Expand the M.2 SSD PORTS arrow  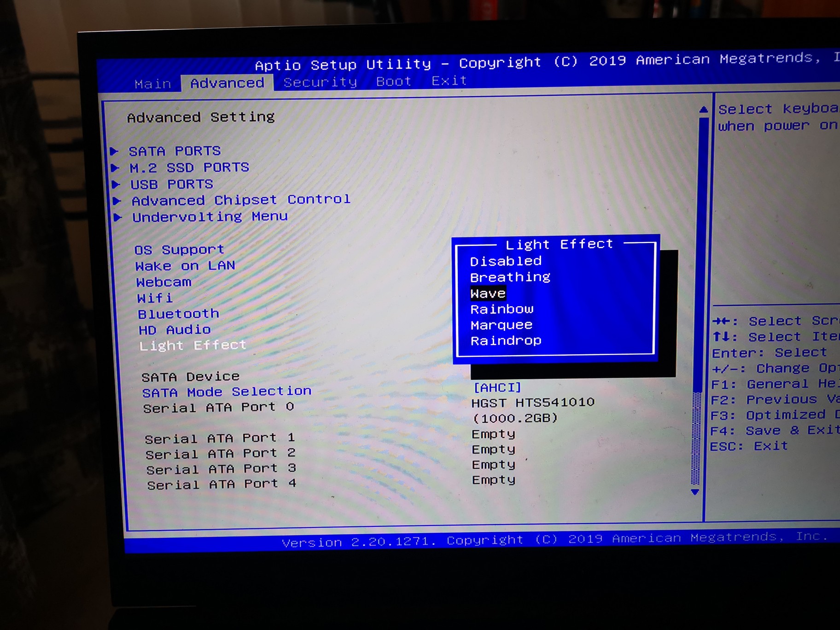(115, 168)
